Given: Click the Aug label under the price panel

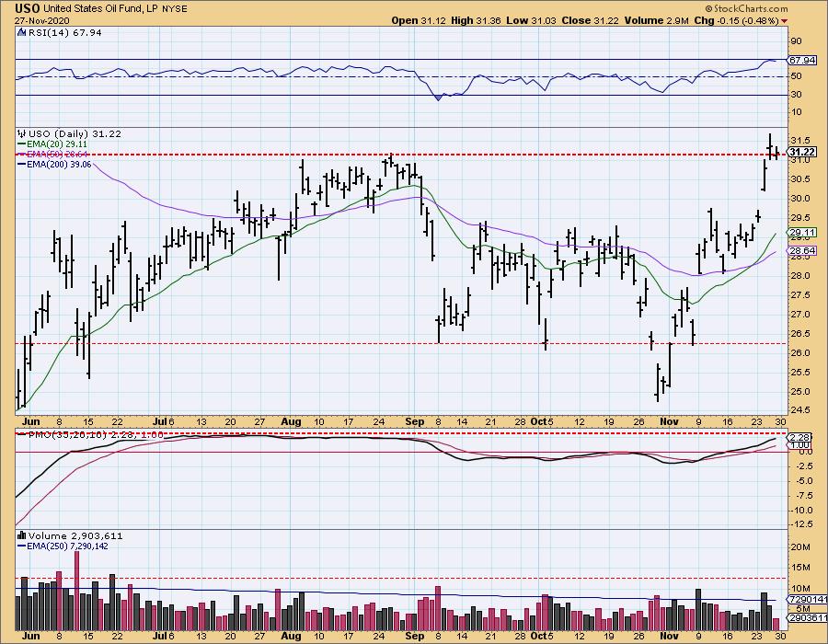Looking at the screenshot, I should (291, 421).
